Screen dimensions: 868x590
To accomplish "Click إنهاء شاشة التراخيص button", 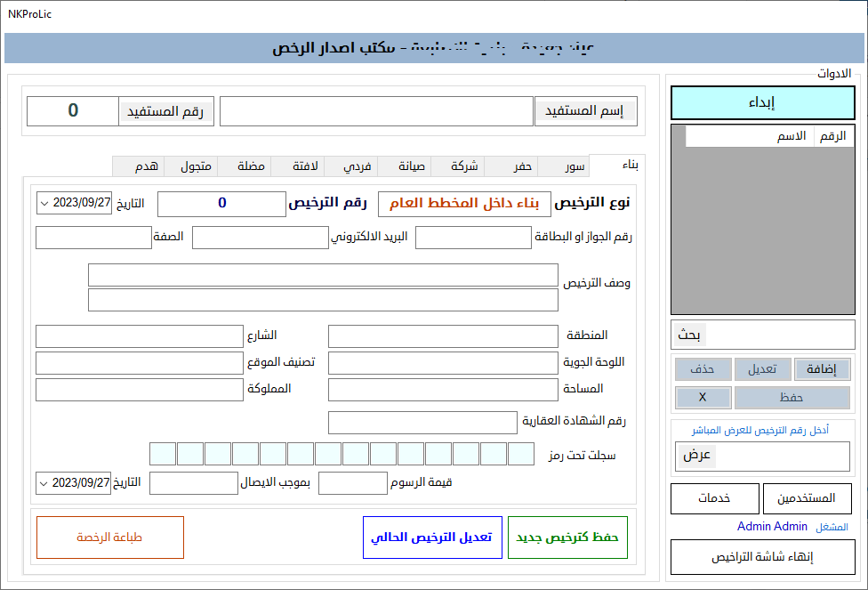I will tap(763, 557).
